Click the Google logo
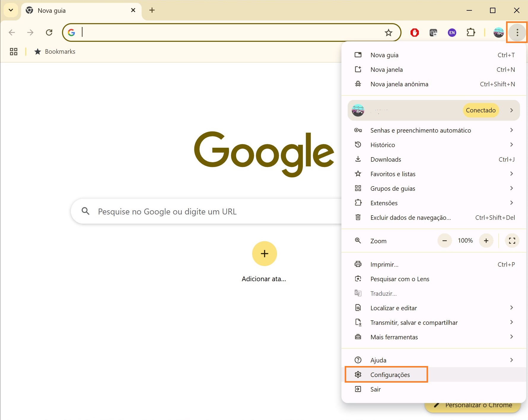This screenshot has height=420, width=528. pos(264,154)
